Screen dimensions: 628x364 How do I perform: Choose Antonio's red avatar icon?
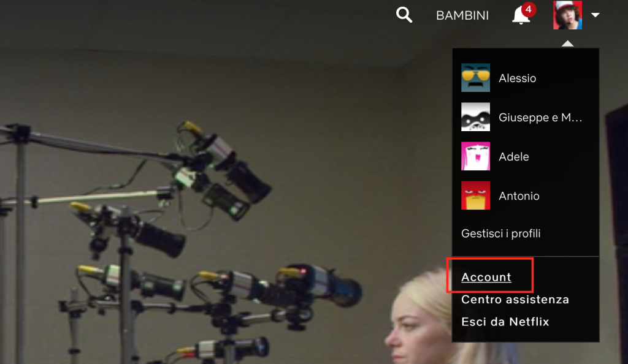click(475, 195)
